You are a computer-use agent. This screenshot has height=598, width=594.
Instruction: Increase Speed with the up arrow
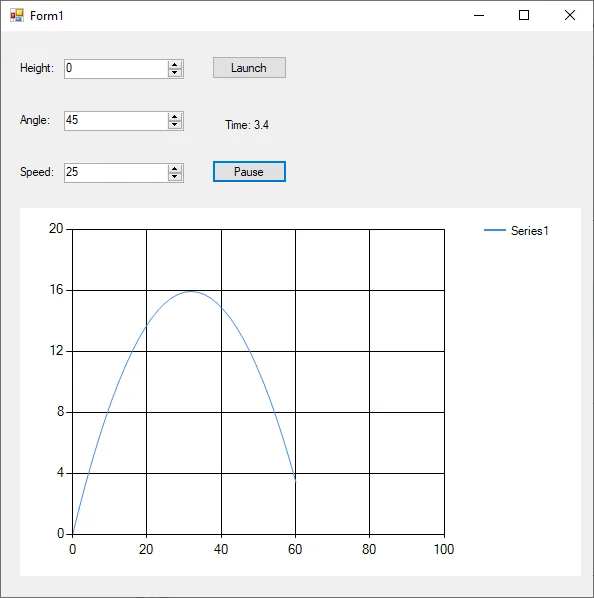[x=175, y=169]
